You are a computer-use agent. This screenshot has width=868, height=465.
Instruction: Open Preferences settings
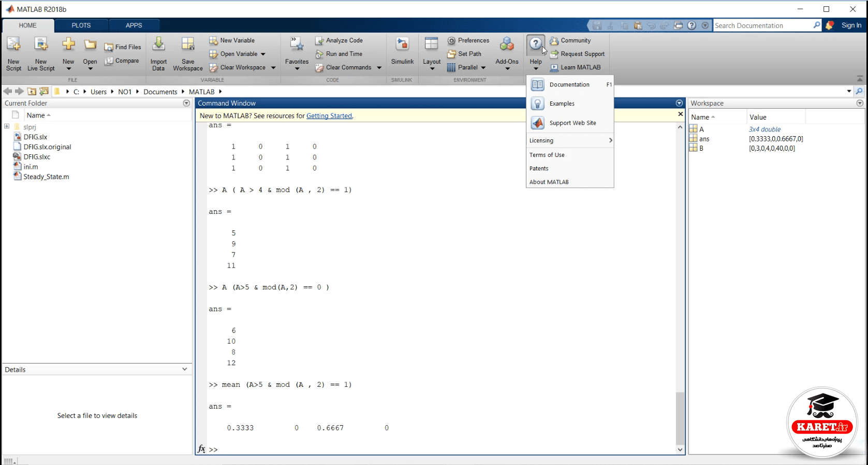(468, 40)
